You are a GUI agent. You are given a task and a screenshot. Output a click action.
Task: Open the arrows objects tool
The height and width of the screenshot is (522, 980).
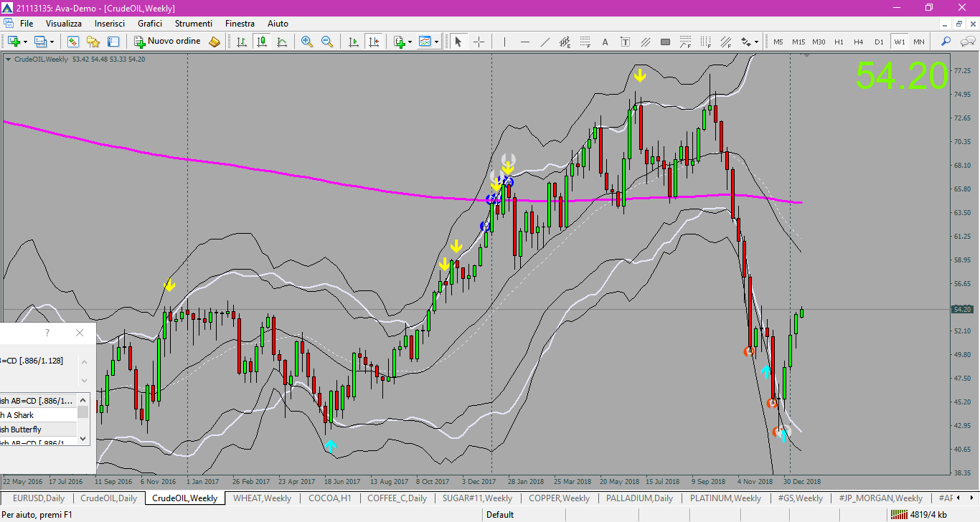click(746, 42)
